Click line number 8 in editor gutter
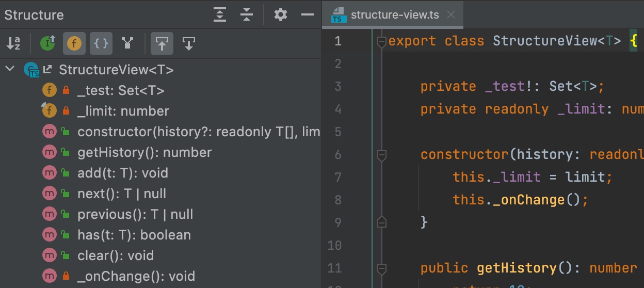This screenshot has width=644, height=288. click(x=338, y=200)
